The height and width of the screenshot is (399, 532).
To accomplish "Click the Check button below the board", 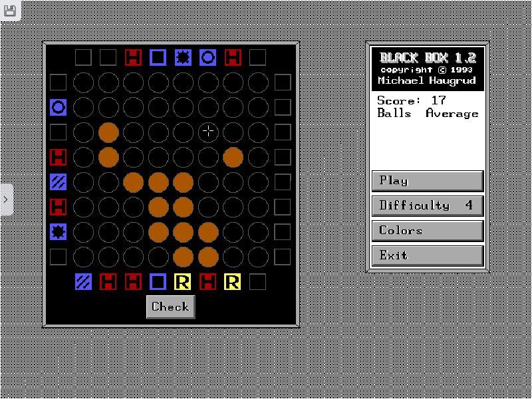I will coord(171,307).
